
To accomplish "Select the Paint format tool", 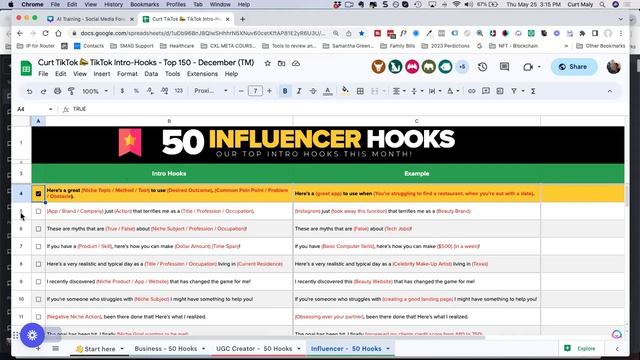I will coord(71,91).
